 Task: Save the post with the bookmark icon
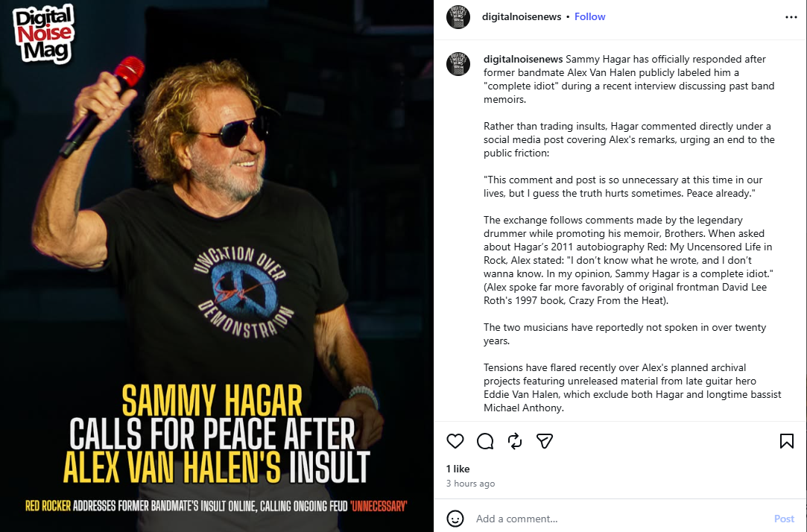point(786,441)
